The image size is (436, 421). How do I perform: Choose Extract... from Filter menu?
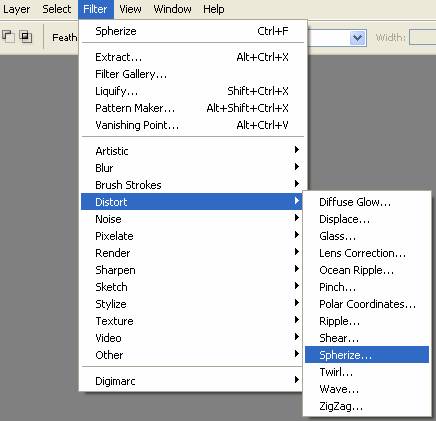(x=192, y=57)
